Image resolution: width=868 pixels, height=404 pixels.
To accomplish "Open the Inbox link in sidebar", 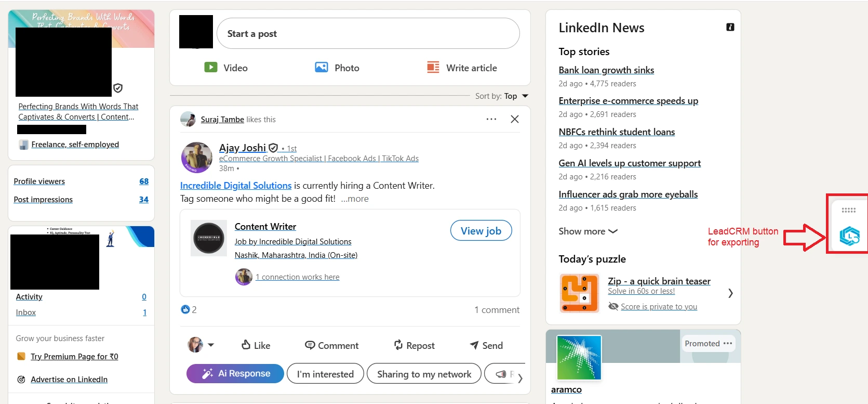I will pos(26,312).
